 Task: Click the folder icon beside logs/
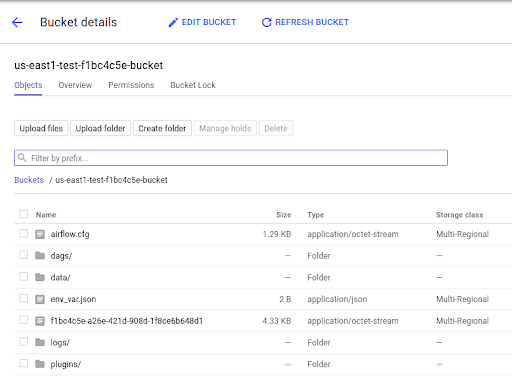40,342
